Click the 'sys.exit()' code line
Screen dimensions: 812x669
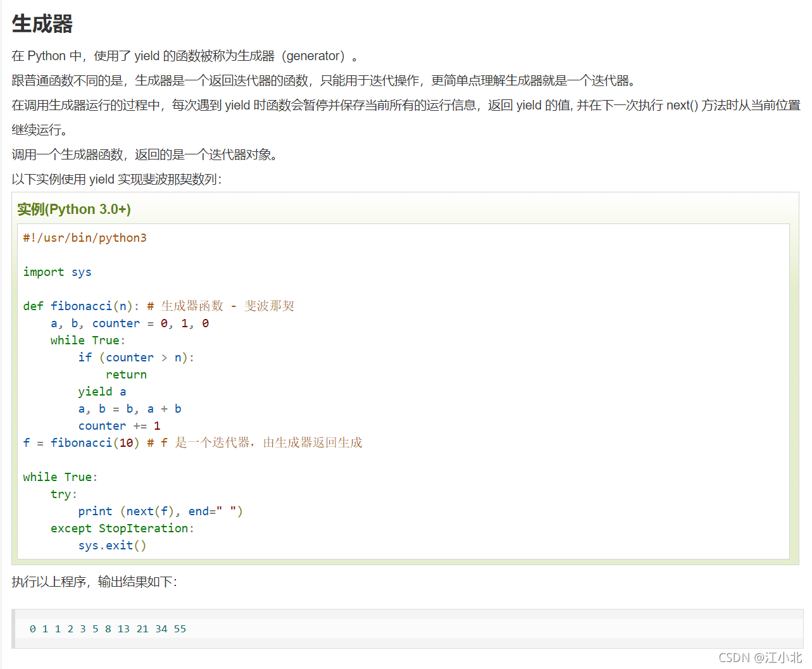pos(112,546)
